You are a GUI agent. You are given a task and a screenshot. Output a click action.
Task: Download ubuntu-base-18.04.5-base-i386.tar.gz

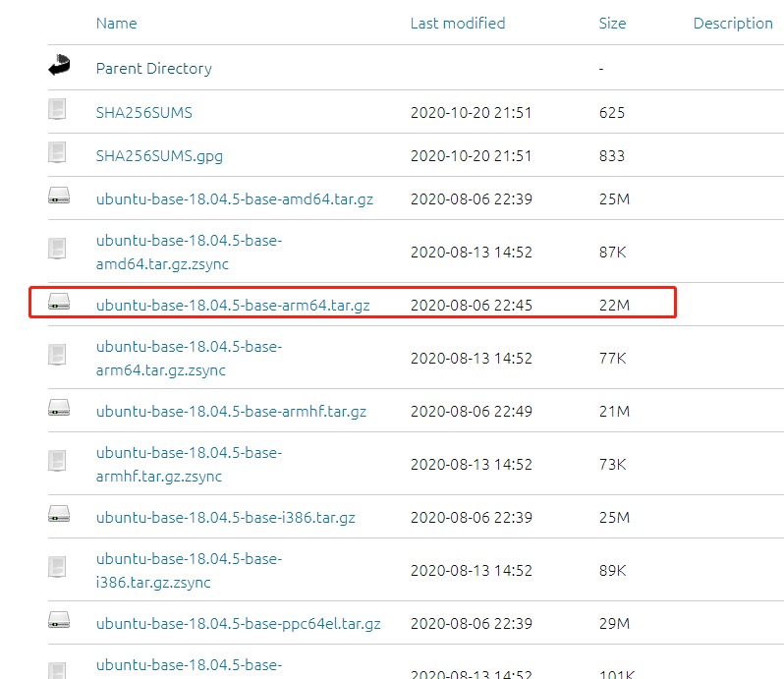coord(226,517)
